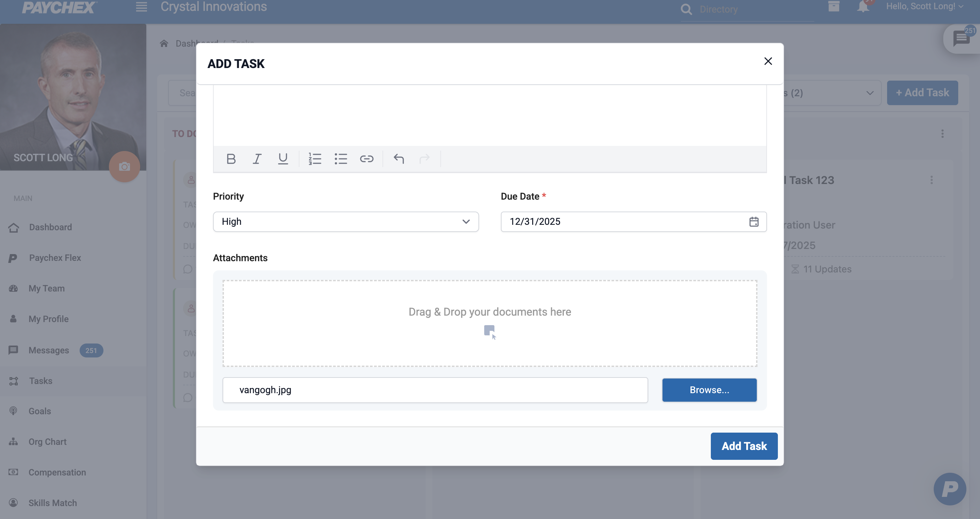The image size is (980, 519).
Task: Click the insert link icon
Action: (366, 158)
